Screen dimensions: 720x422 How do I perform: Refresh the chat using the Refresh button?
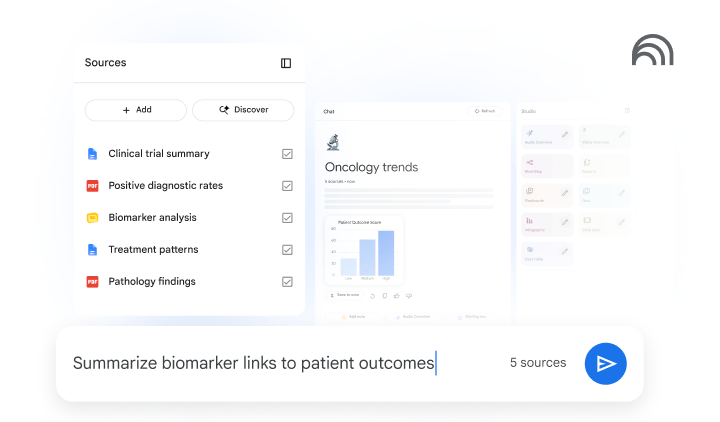pyautogui.click(x=484, y=111)
